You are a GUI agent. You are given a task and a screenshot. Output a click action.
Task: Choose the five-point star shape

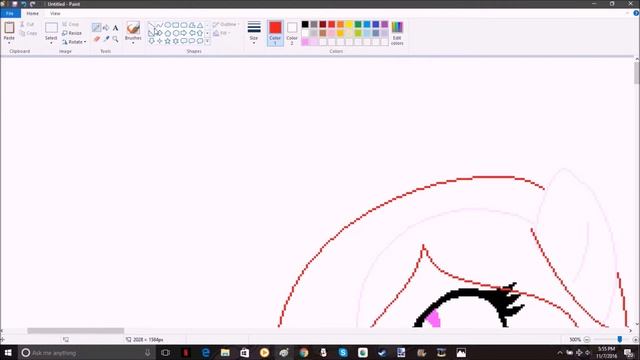pyautogui.click(x=167, y=41)
